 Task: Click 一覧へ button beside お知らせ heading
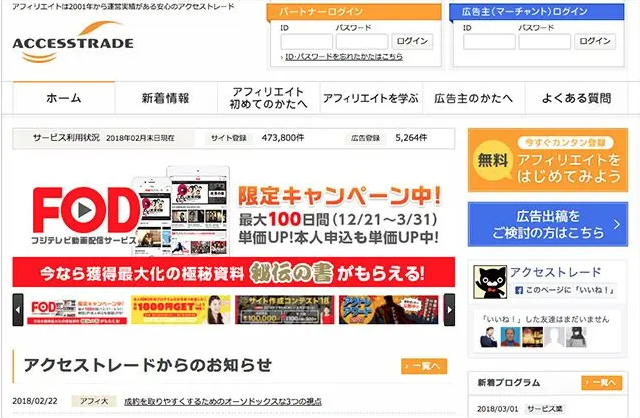tap(424, 366)
